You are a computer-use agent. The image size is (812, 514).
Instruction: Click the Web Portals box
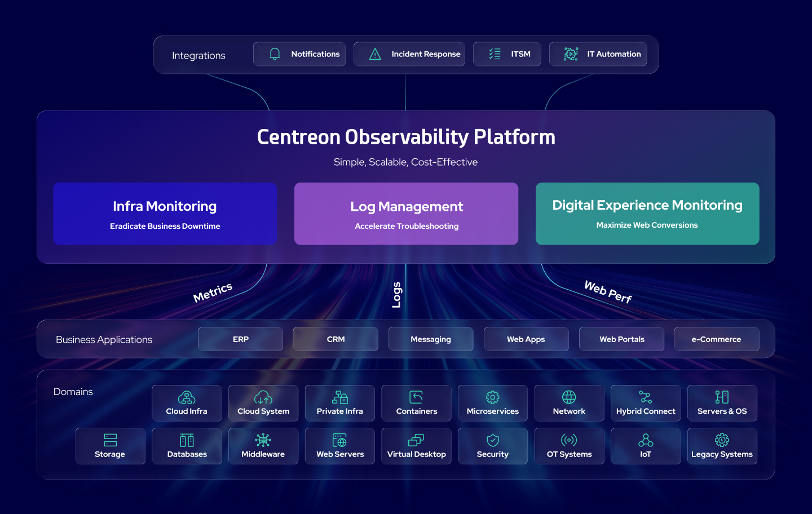click(621, 339)
